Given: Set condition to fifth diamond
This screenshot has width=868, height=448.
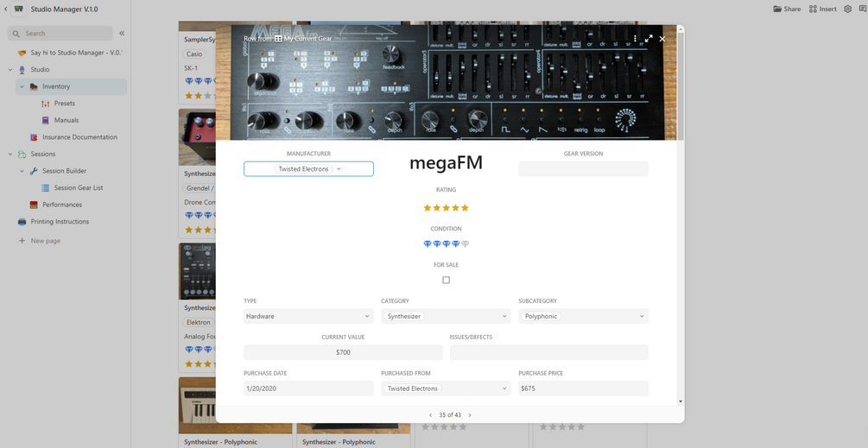Looking at the screenshot, I should tap(465, 244).
